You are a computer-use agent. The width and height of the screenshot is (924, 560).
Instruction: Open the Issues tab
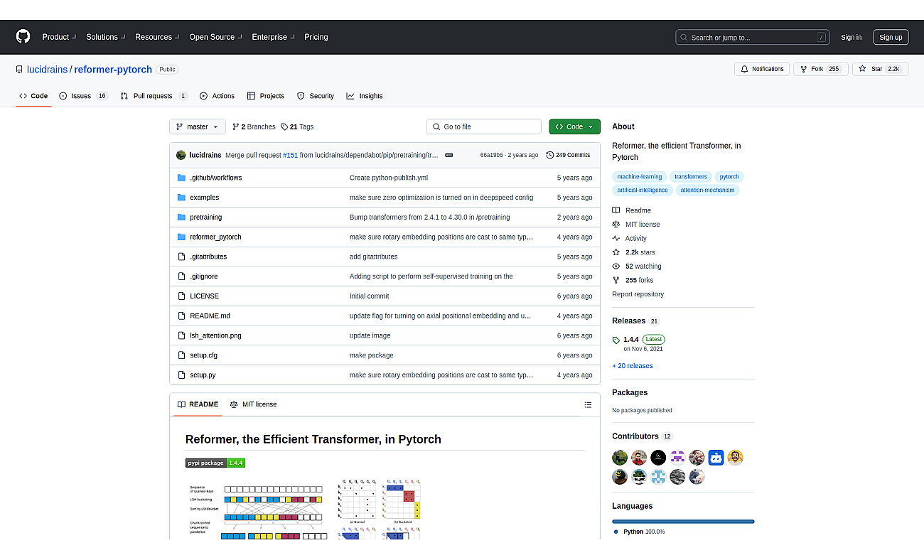point(84,96)
